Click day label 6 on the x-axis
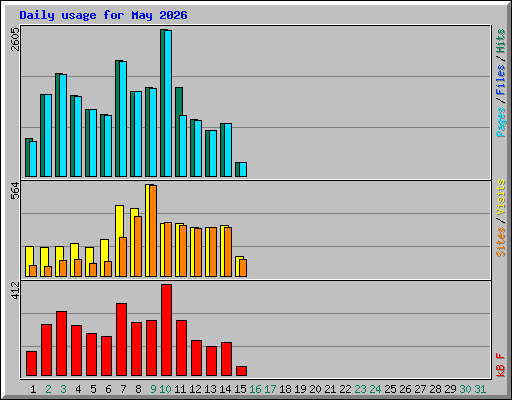 click(x=108, y=389)
